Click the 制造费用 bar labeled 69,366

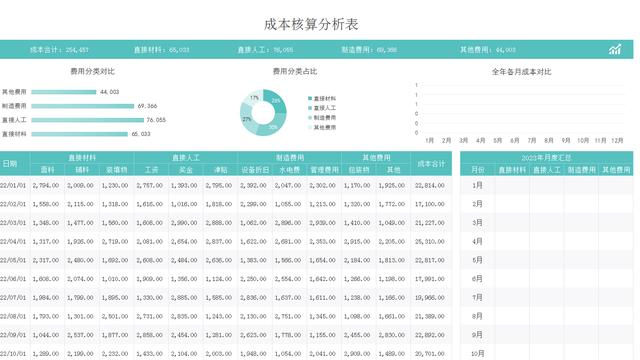tap(82, 106)
